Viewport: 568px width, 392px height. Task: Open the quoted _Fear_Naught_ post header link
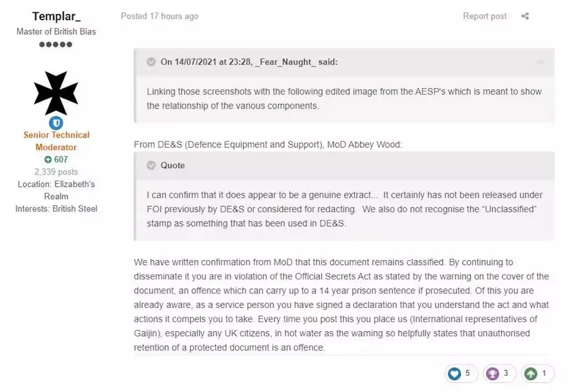249,63
